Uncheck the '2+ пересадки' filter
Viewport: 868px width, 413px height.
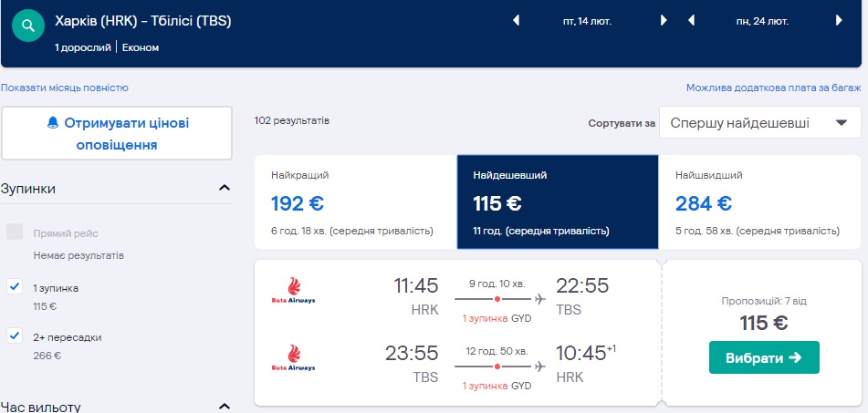click(x=15, y=336)
